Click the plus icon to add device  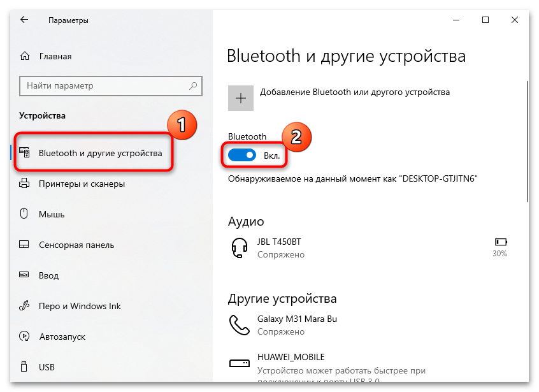coord(241,98)
